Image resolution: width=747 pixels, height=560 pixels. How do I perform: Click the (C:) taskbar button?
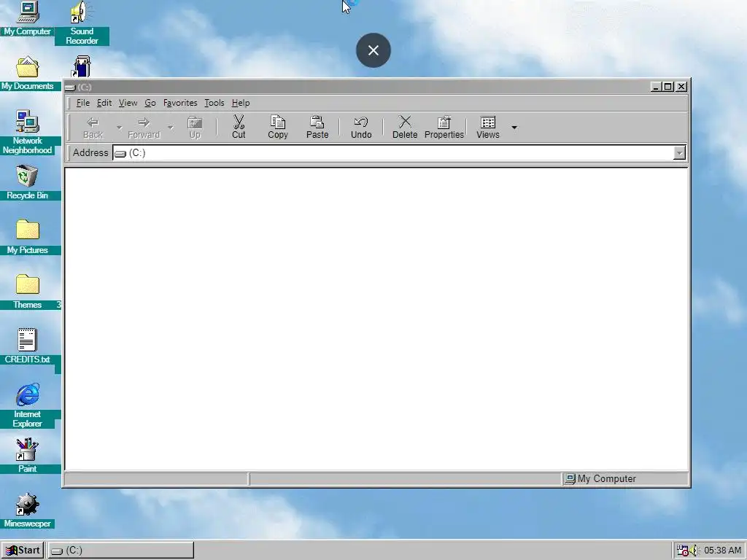click(x=121, y=550)
